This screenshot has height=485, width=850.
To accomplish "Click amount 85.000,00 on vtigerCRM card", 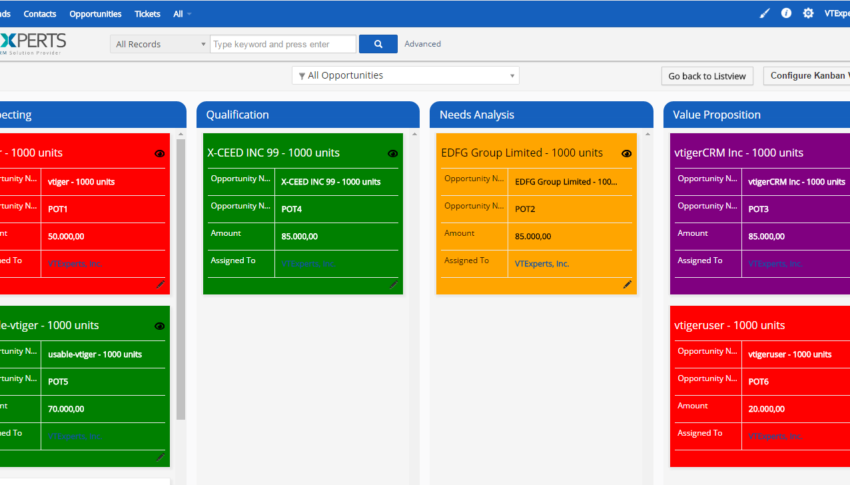I will tap(766, 236).
